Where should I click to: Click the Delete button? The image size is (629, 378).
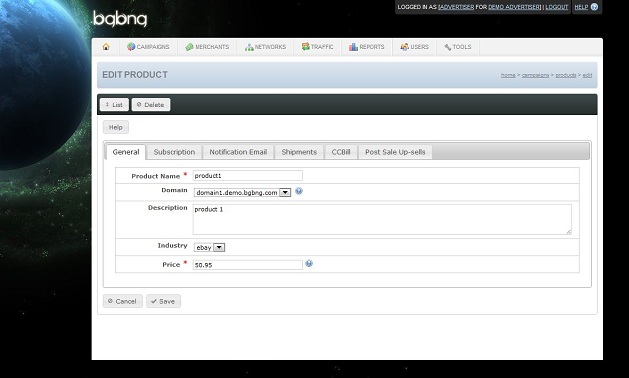point(151,105)
